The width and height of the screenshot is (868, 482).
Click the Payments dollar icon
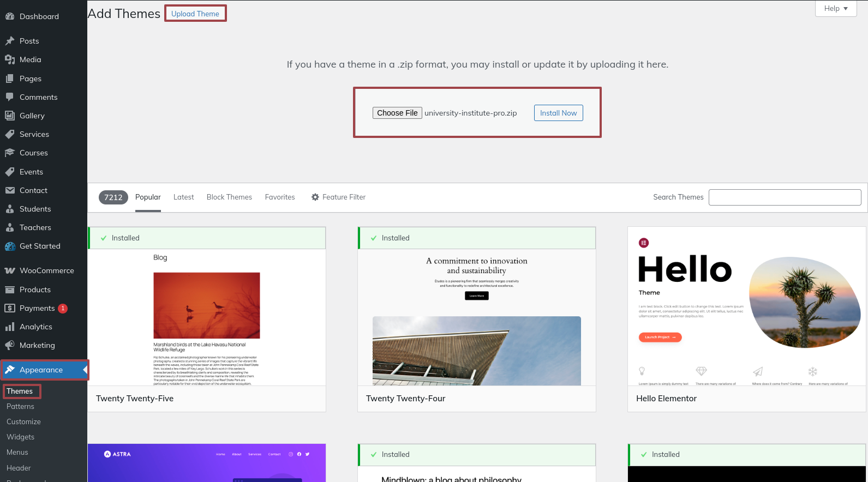tap(10, 308)
